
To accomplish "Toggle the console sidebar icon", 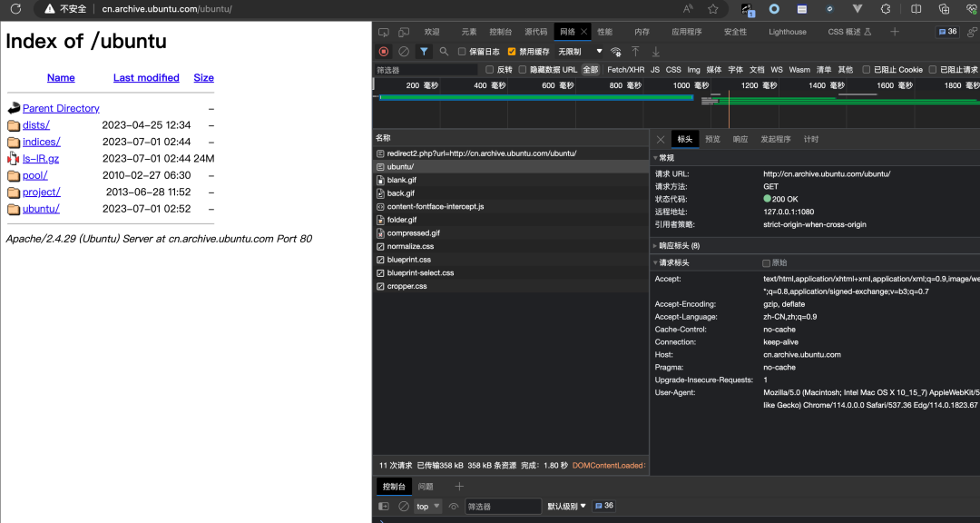I will 384,506.
